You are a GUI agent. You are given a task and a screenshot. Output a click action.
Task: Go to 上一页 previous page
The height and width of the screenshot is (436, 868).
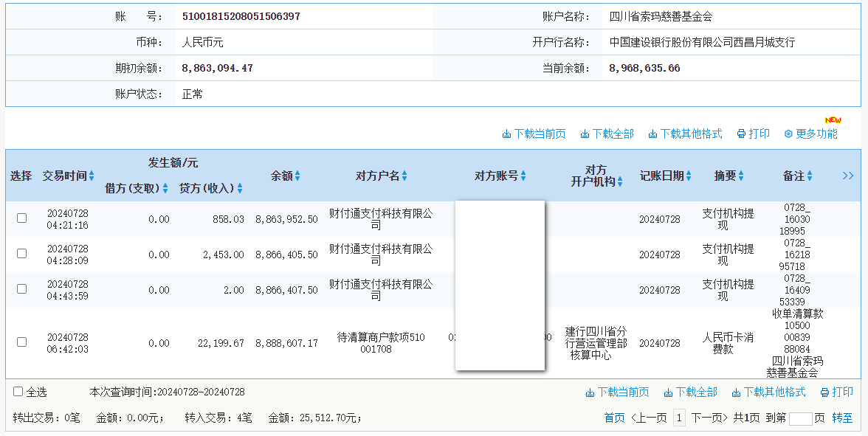[x=649, y=418]
